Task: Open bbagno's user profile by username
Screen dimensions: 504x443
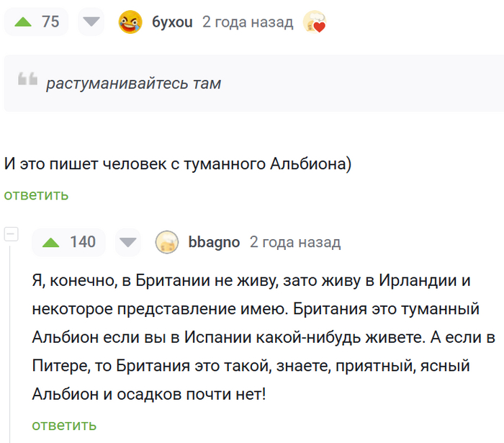Action: tap(214, 242)
